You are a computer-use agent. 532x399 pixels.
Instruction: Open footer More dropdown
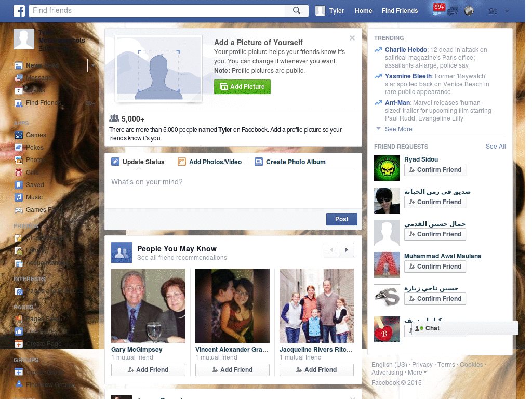(x=417, y=373)
